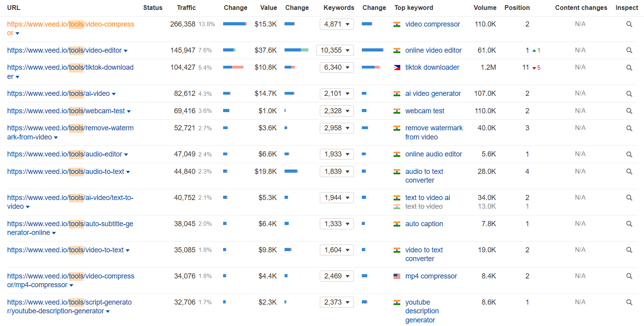Sort by the Position column header
Image resolution: width=644 pixels, height=326 pixels.
(x=517, y=8)
